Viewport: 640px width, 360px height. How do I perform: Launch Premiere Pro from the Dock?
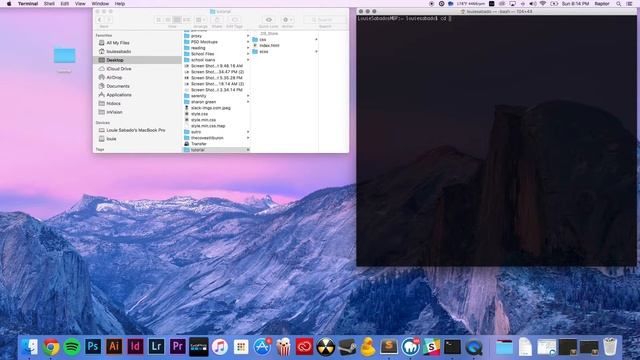pyautogui.click(x=178, y=347)
